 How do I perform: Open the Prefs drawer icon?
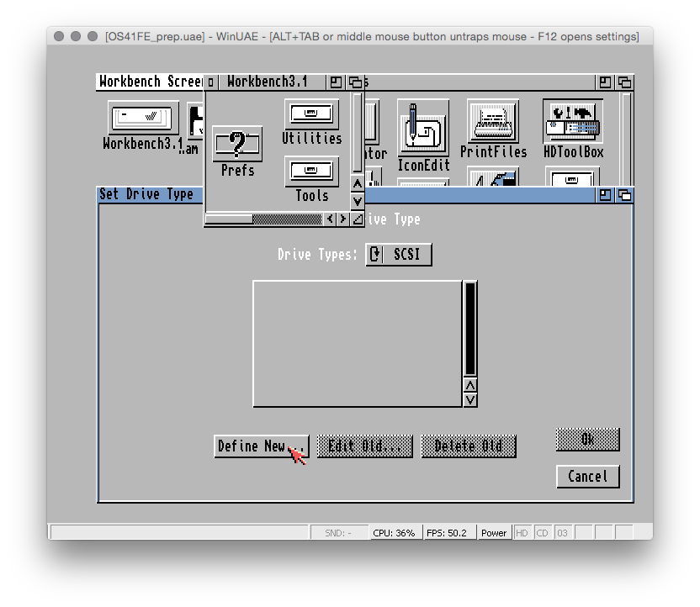coord(237,144)
